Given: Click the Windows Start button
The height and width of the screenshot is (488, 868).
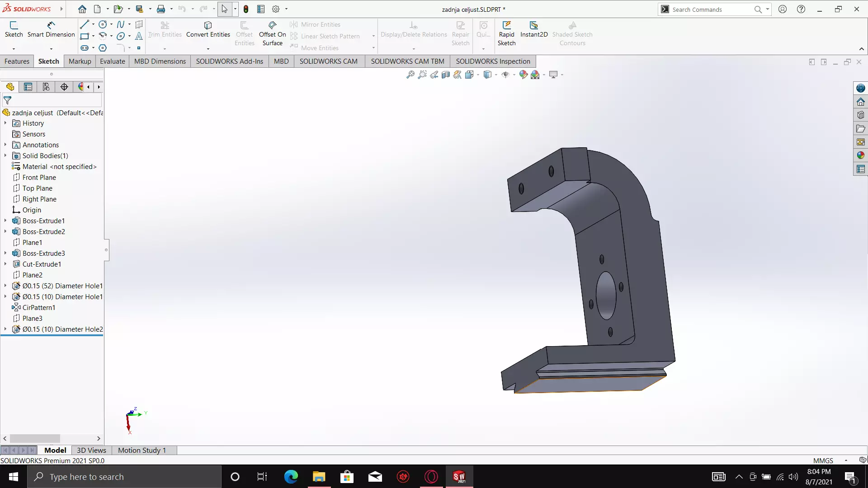Looking at the screenshot, I should (x=13, y=477).
